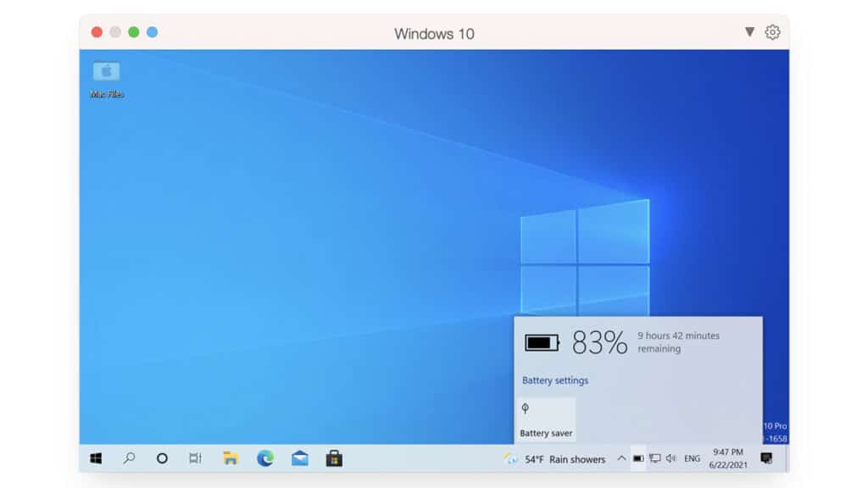Screen dimensions: 868x488
Task: Open File Explorer from taskbar
Action: click(231, 458)
